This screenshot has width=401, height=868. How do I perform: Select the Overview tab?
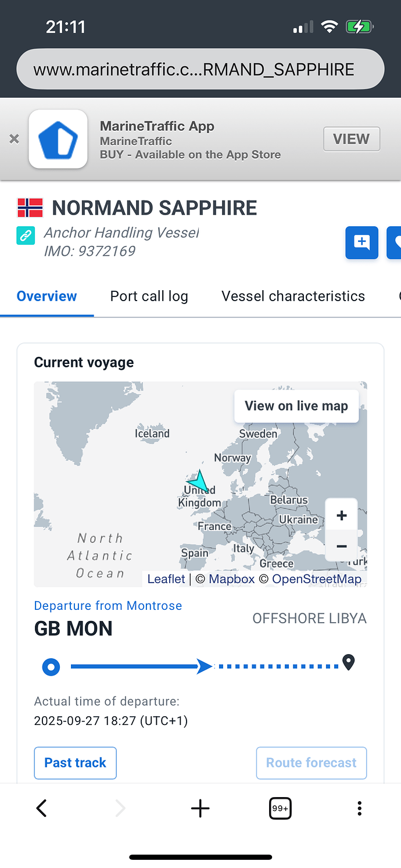click(x=46, y=296)
